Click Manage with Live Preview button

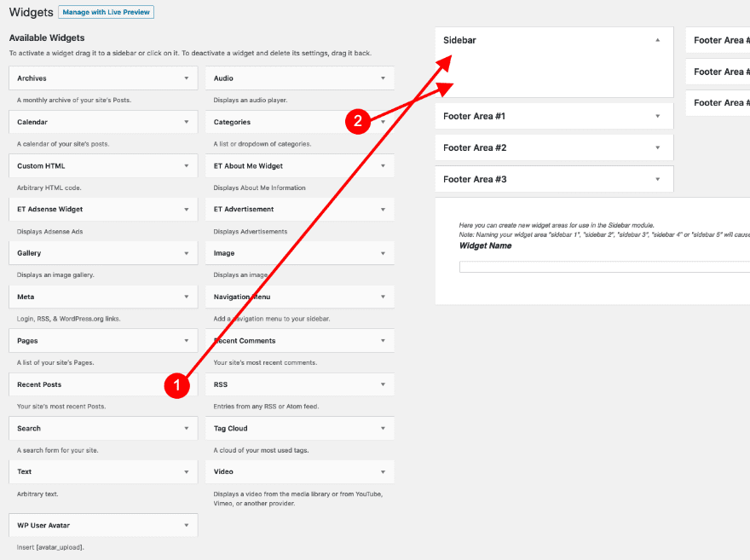(x=106, y=13)
